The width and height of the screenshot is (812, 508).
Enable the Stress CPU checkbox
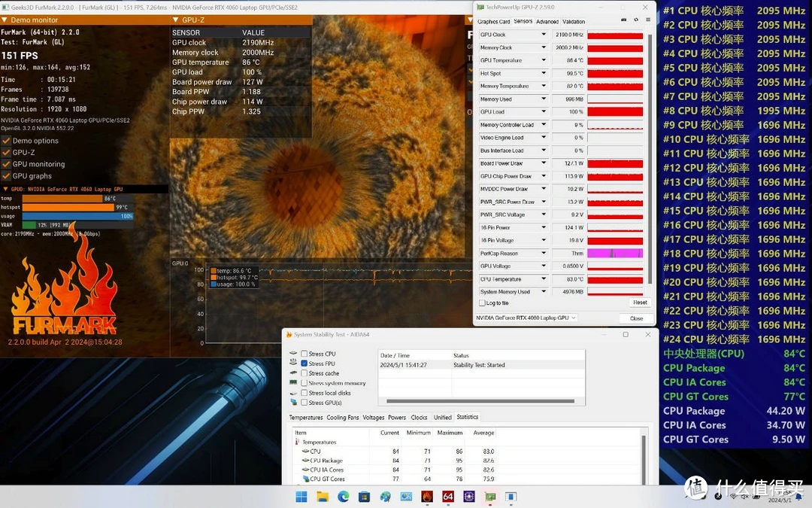tap(304, 354)
